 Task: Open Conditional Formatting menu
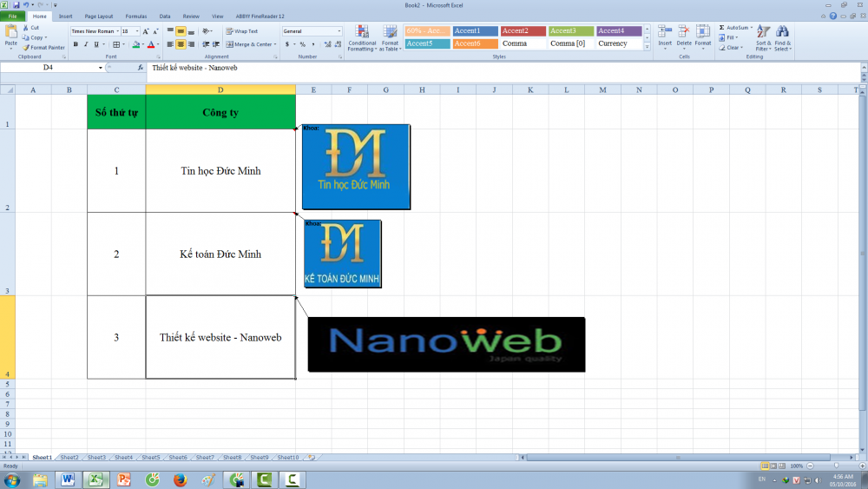(362, 38)
